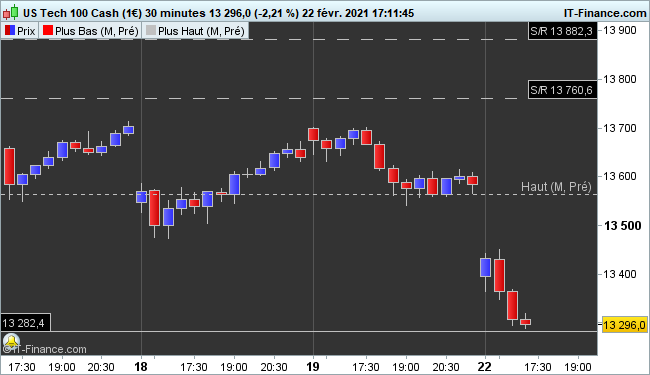Click the US Tech 100 Cash (1€) title
Screen dimensions: 650x375
pyautogui.click(x=82, y=13)
